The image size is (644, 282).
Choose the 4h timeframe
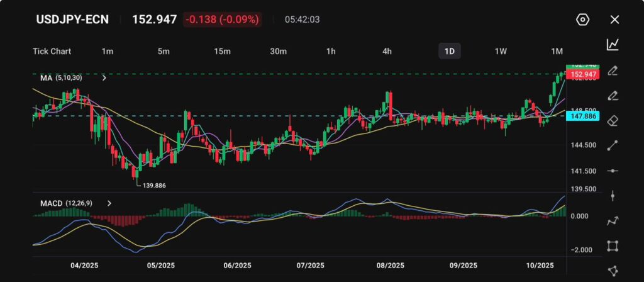(x=387, y=51)
